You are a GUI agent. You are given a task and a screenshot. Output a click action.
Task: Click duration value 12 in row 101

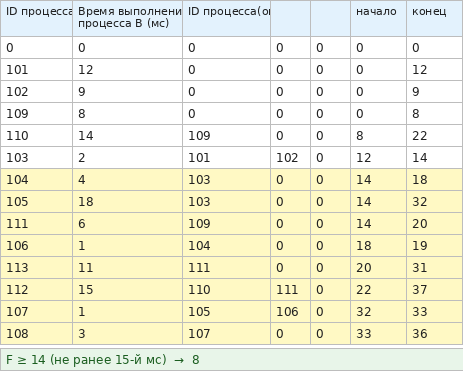128,70
